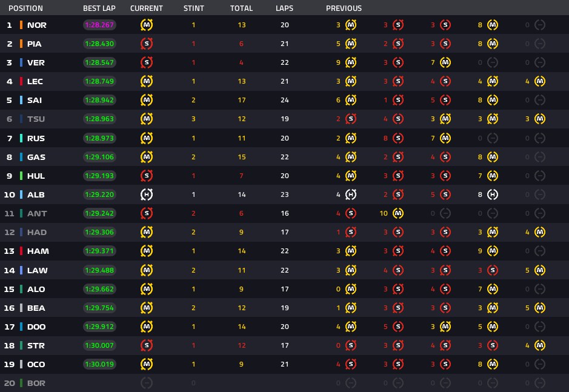Click the TOTAL column header
Screen dimensions: 569x392
pos(241,8)
